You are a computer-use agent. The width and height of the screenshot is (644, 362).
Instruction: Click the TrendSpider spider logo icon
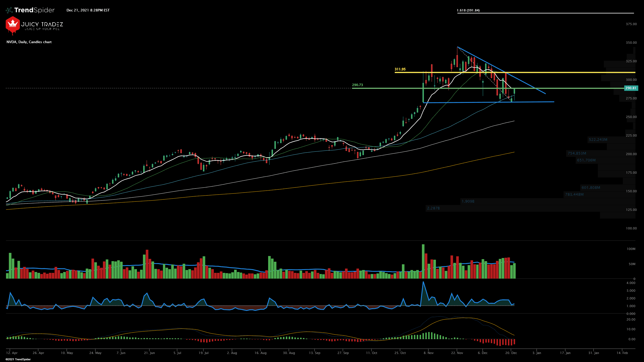click(x=9, y=10)
